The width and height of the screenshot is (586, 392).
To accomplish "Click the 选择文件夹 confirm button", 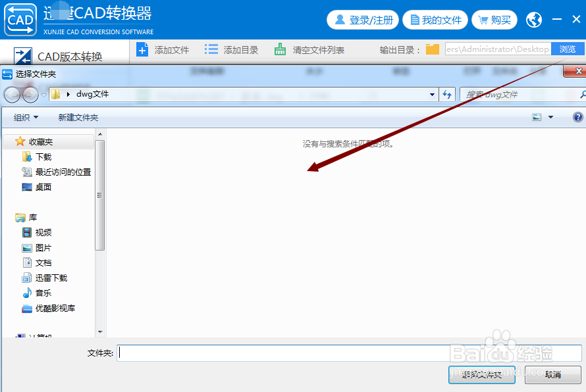I will [x=481, y=375].
